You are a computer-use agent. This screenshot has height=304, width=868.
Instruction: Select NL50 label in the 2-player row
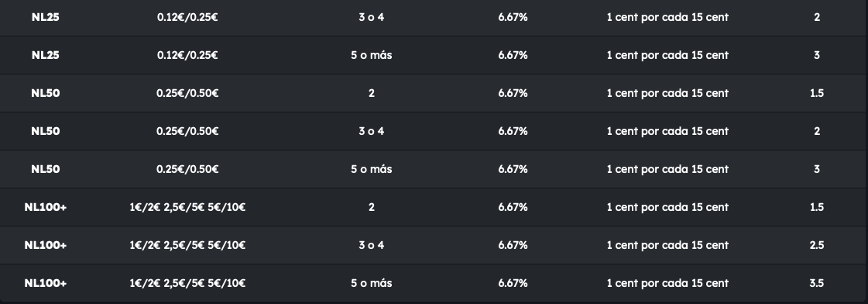(x=46, y=93)
